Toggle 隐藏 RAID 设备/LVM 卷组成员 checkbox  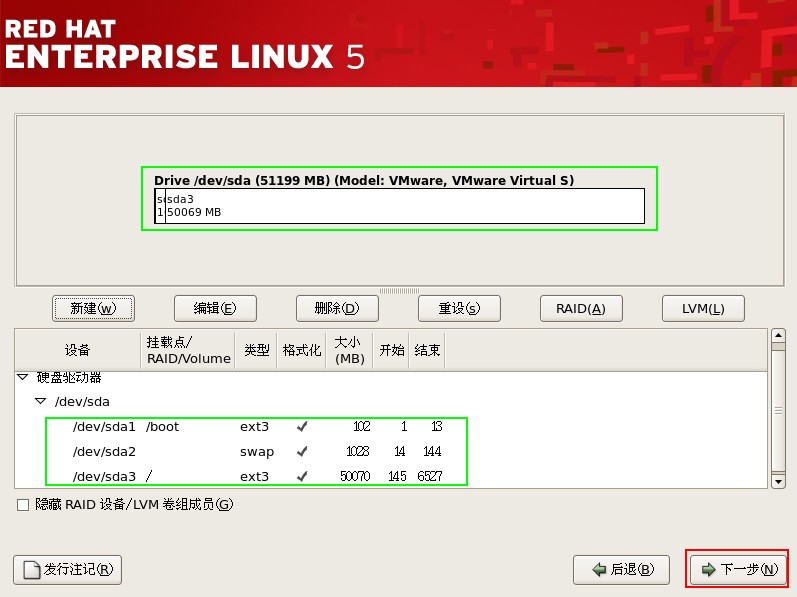pos(23,505)
